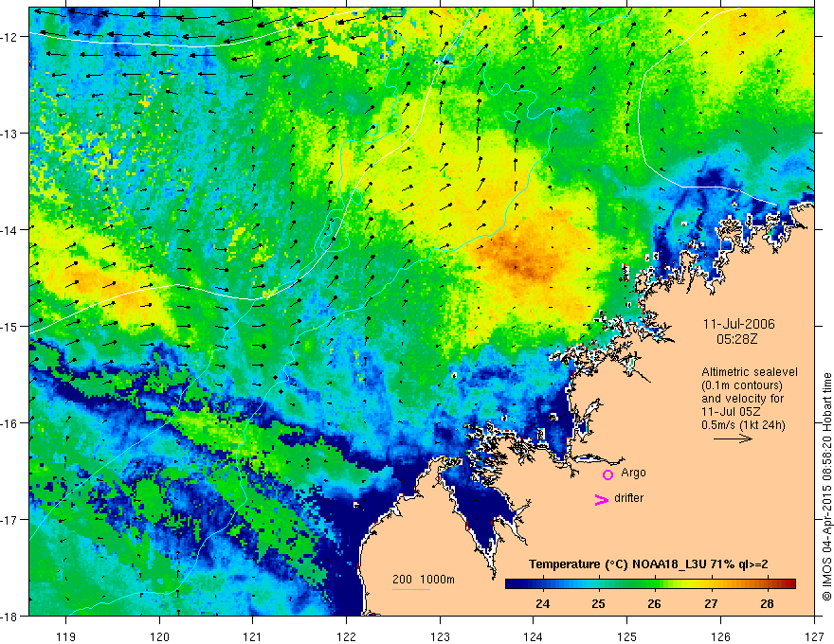Viewport: 834px width, 644px height.
Task: Click the magenta Argo circle legend marker
Action: point(607,474)
